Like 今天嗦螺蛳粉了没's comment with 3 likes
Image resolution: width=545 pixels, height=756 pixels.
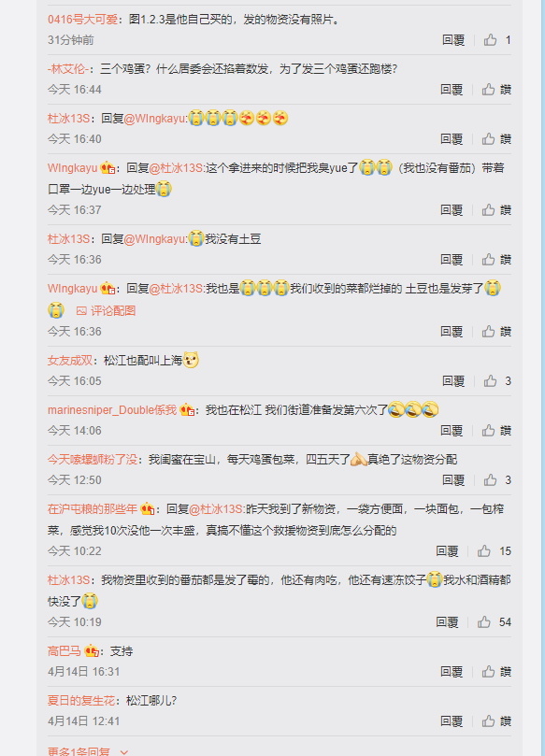pyautogui.click(x=491, y=479)
